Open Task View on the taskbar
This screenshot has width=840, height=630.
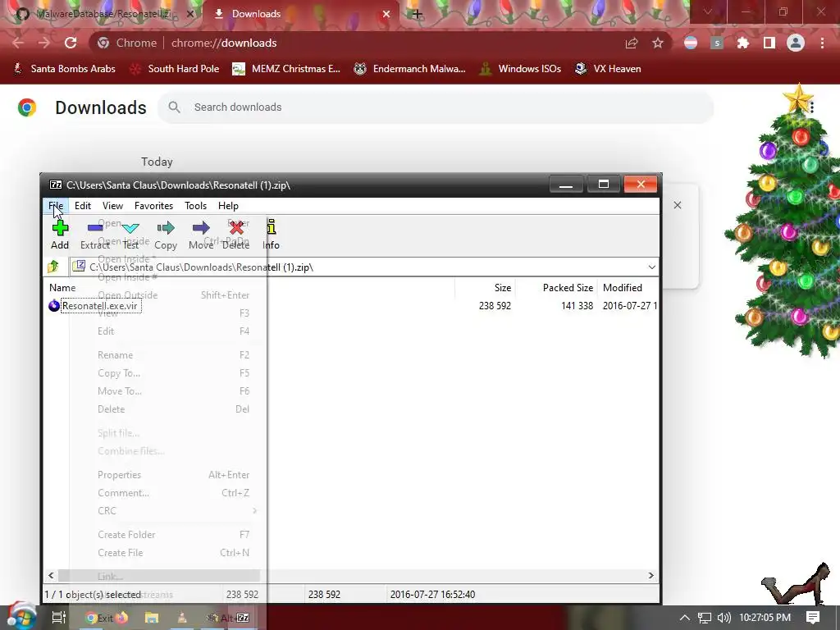point(58,618)
